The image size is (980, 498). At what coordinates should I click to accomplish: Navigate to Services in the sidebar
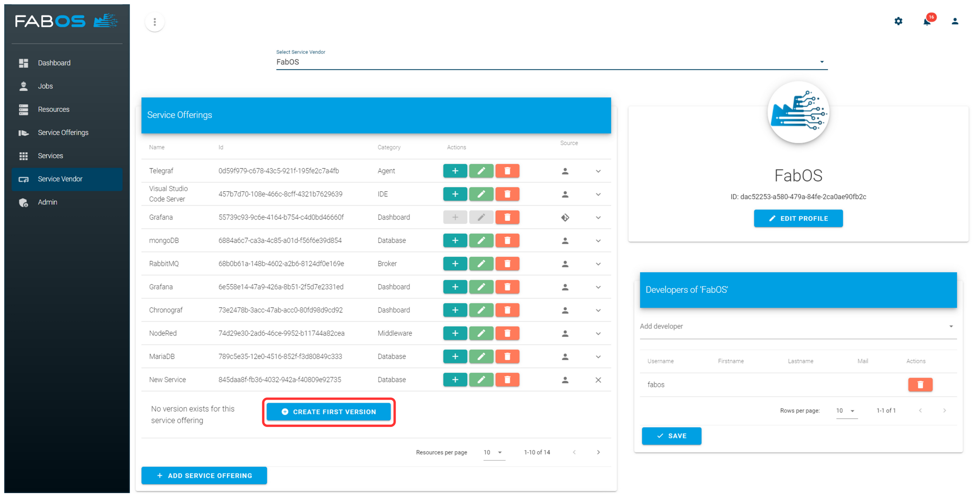(x=50, y=155)
